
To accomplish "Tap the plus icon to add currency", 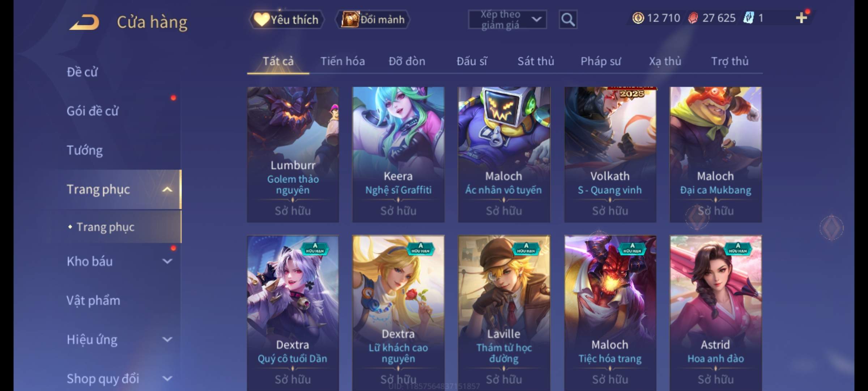I will [801, 18].
